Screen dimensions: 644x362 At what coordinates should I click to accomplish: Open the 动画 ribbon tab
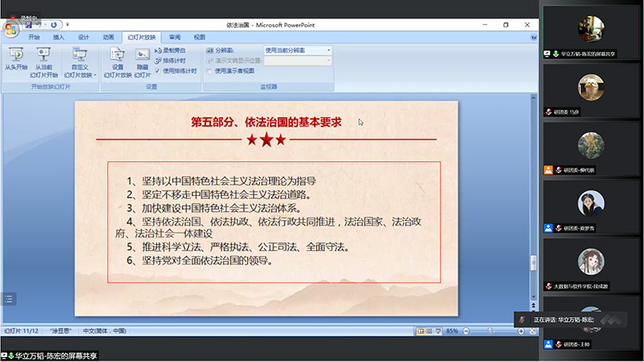click(x=109, y=37)
